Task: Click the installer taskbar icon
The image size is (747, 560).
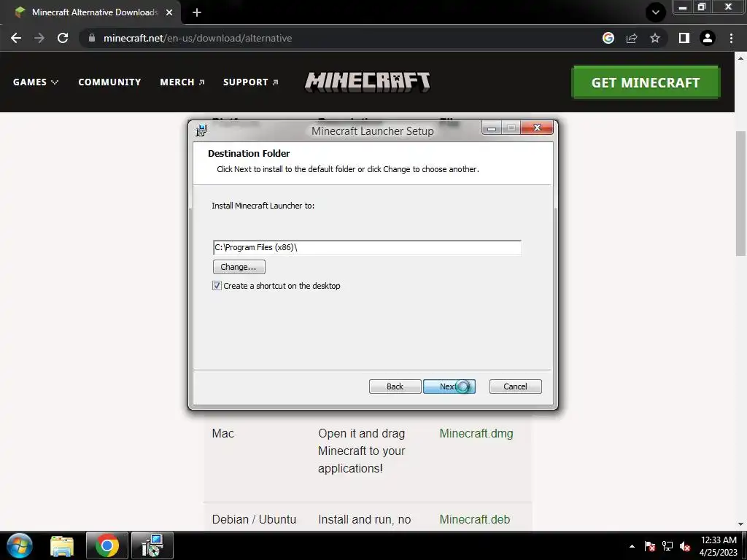Action: 152,545
